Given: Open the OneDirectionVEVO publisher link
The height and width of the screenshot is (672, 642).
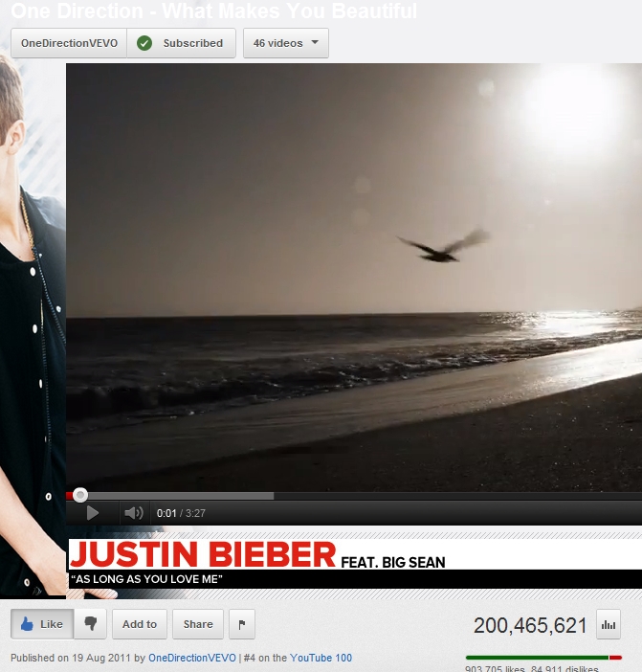Looking at the screenshot, I should point(192,658).
